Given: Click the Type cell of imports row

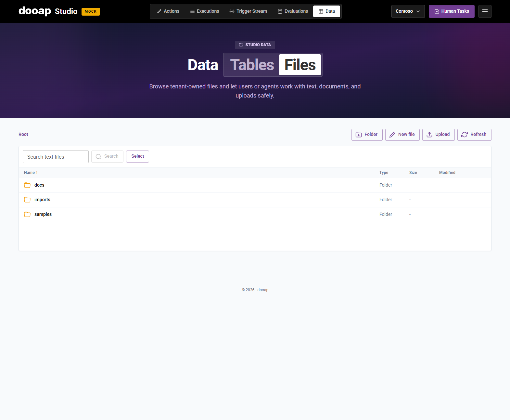Looking at the screenshot, I should tap(386, 200).
